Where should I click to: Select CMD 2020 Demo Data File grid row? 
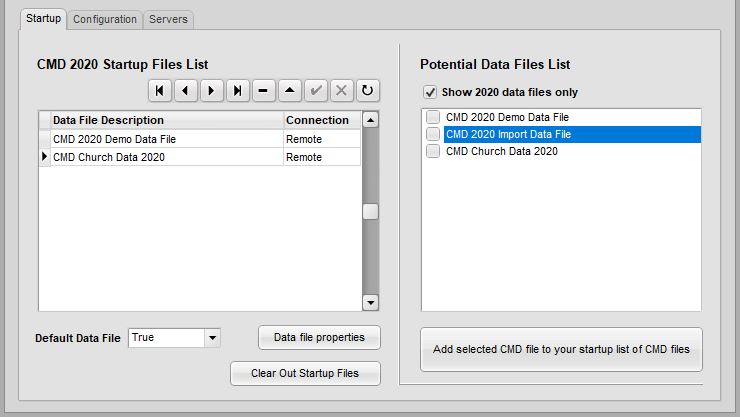(200, 139)
